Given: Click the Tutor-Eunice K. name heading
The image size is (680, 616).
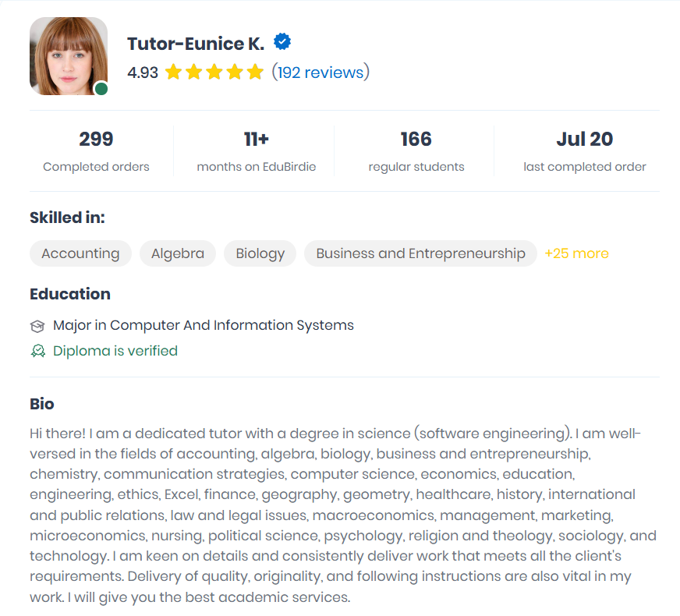Looking at the screenshot, I should coord(196,44).
